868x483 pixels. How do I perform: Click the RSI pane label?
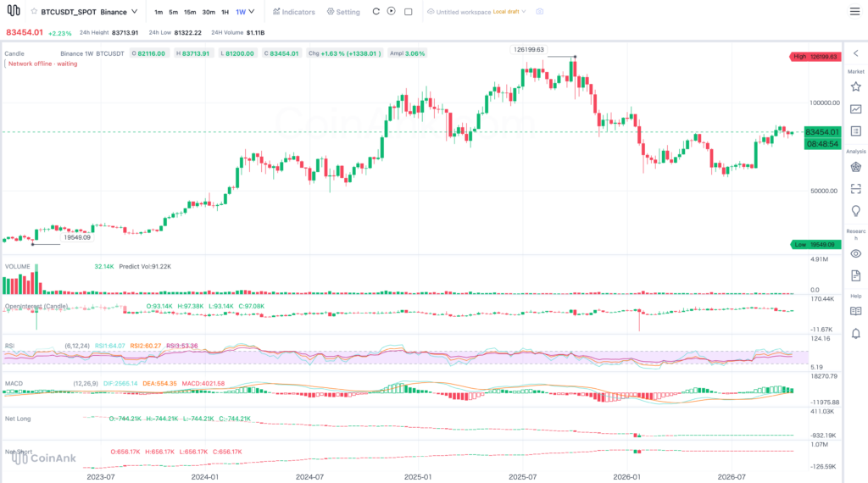point(9,346)
